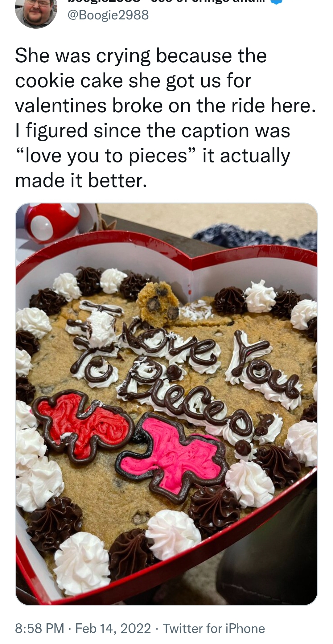Tap the 'made it better.' last text line

[x=81, y=180]
